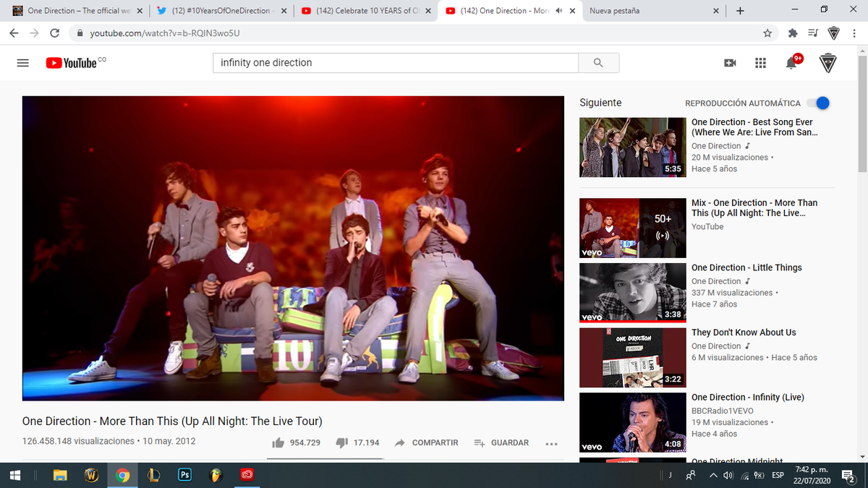Dislike the video with thumbs down
The height and width of the screenshot is (488, 868).
(342, 442)
